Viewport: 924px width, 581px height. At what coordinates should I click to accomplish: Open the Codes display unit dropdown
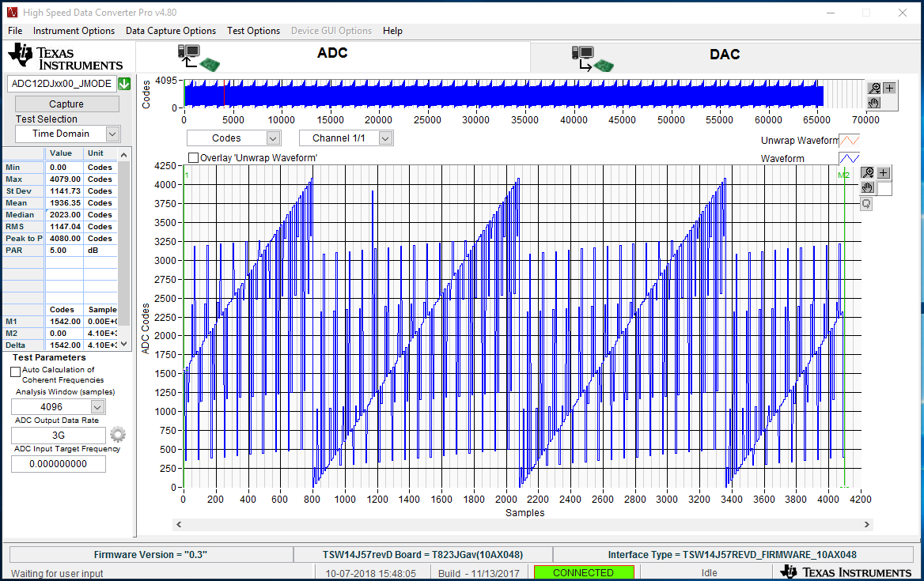(x=273, y=138)
